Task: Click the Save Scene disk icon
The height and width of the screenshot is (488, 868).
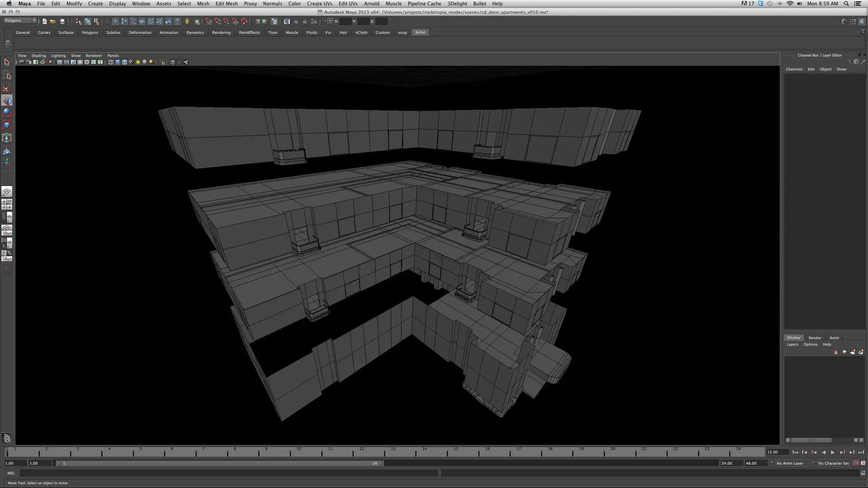Action: 62,21
